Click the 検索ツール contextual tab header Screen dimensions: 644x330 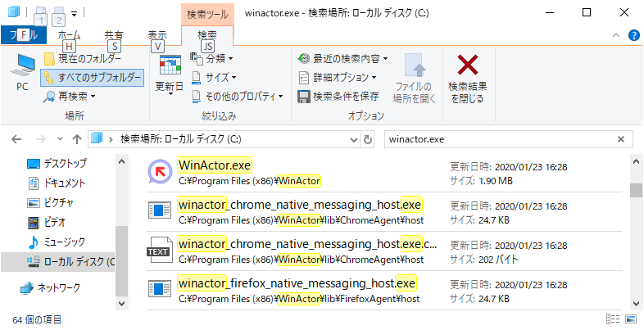[207, 14]
